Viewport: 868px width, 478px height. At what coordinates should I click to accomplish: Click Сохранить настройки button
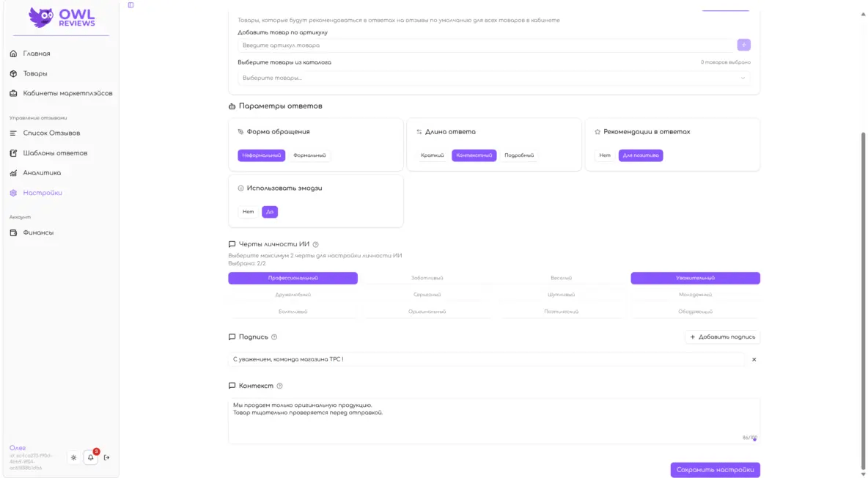tap(715, 470)
